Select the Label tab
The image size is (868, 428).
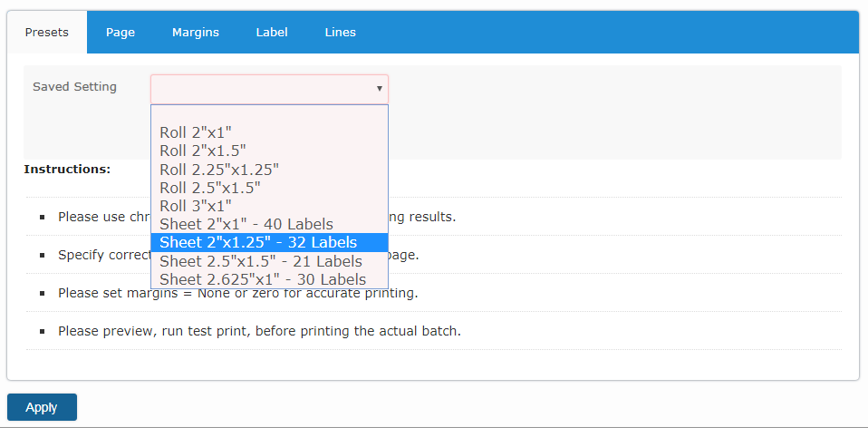272,32
